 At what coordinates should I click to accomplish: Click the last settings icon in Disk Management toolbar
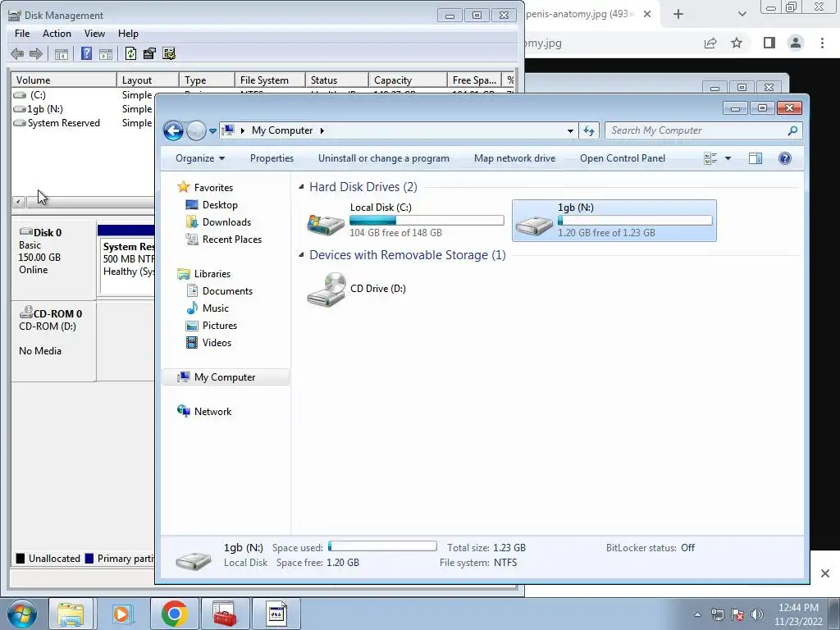tap(169, 53)
